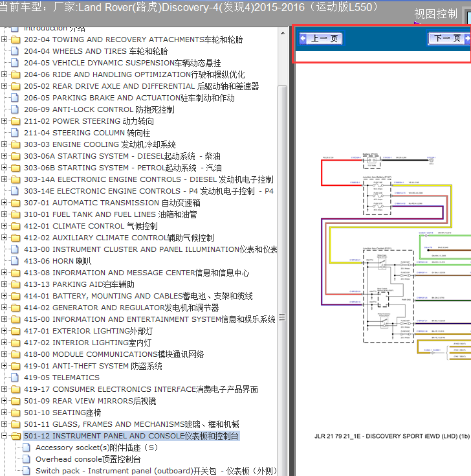Click folder icon of 419-17 Consumer Electronics Interface

coord(16,389)
